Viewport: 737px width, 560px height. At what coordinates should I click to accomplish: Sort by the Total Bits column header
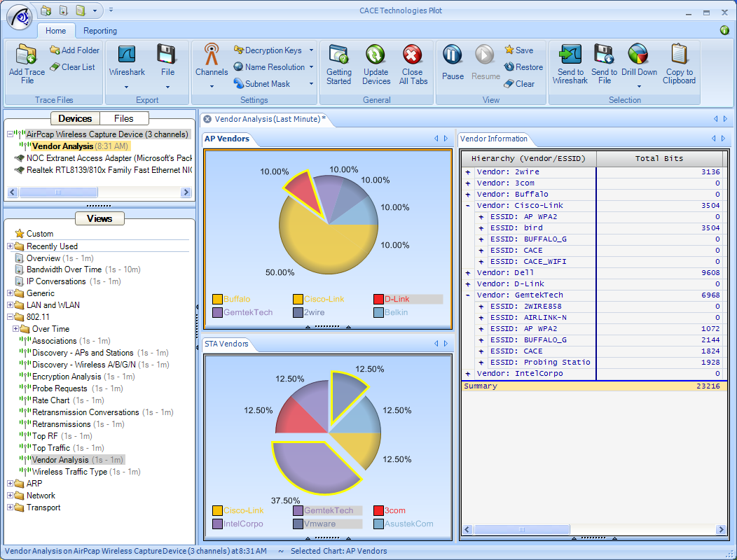click(x=659, y=159)
